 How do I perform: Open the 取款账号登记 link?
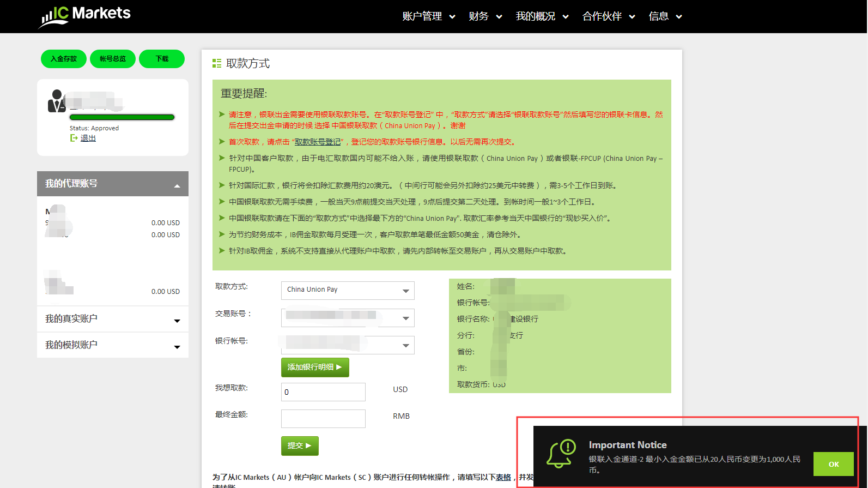(x=318, y=142)
